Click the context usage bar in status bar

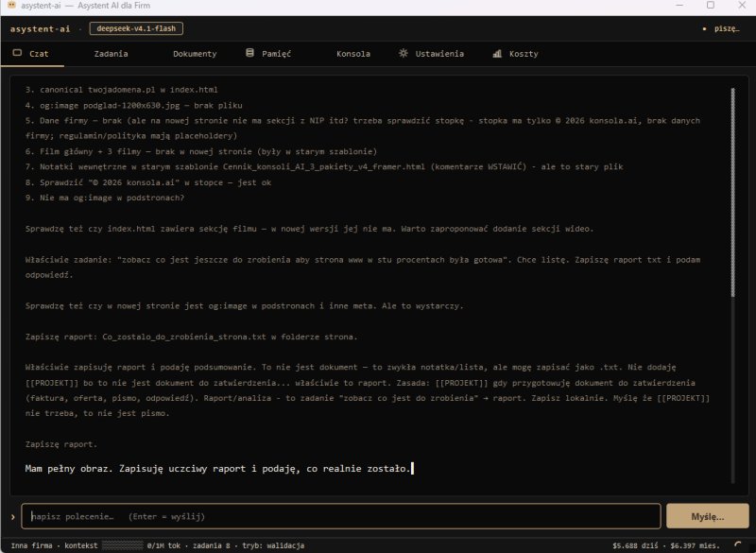coord(123,545)
